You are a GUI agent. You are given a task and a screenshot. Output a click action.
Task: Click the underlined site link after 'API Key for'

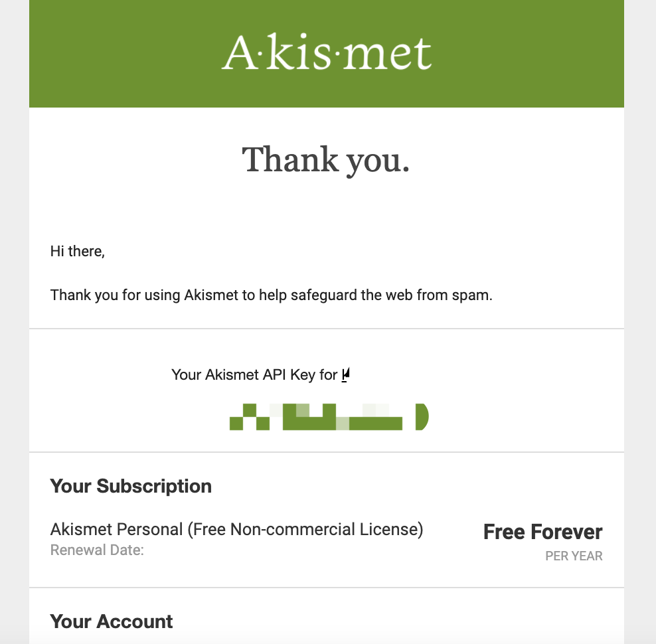345,375
